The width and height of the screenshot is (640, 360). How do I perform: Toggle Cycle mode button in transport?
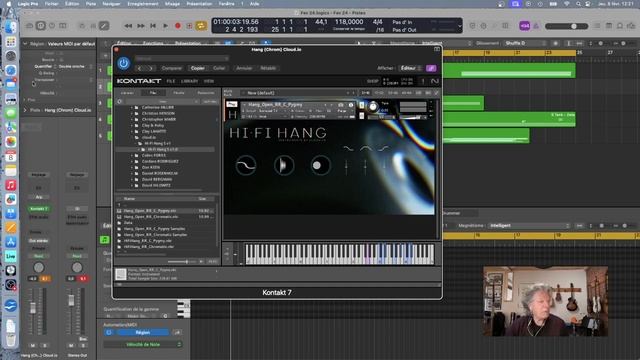(x=201, y=26)
